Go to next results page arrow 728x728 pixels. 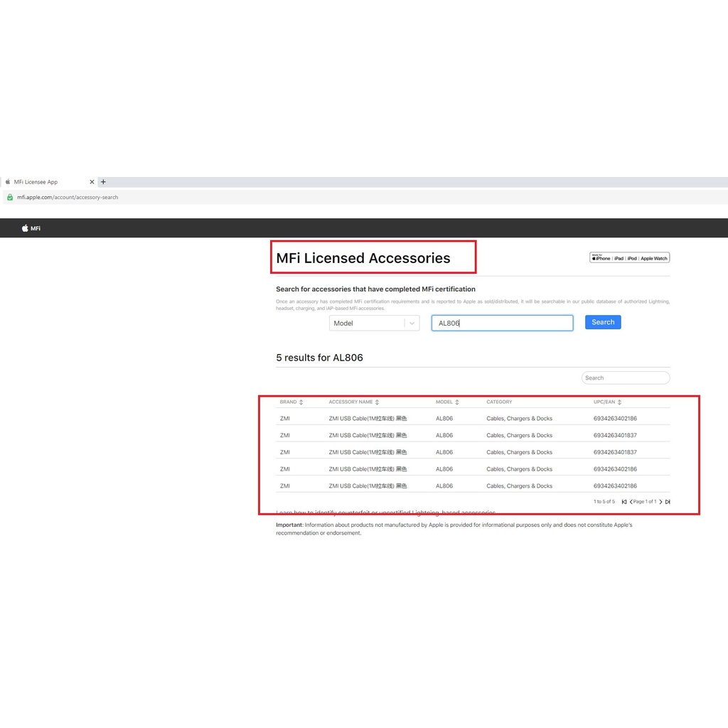660,502
